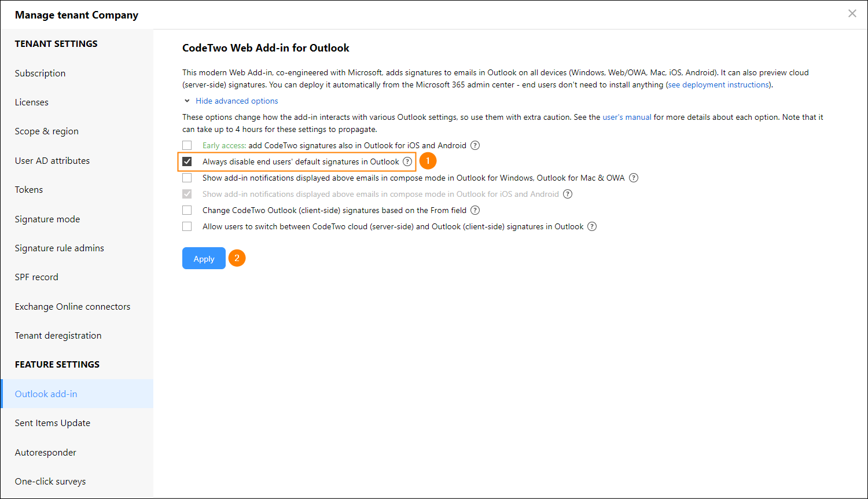
Task: Enable changing signatures based on the From field
Action: coord(187,210)
